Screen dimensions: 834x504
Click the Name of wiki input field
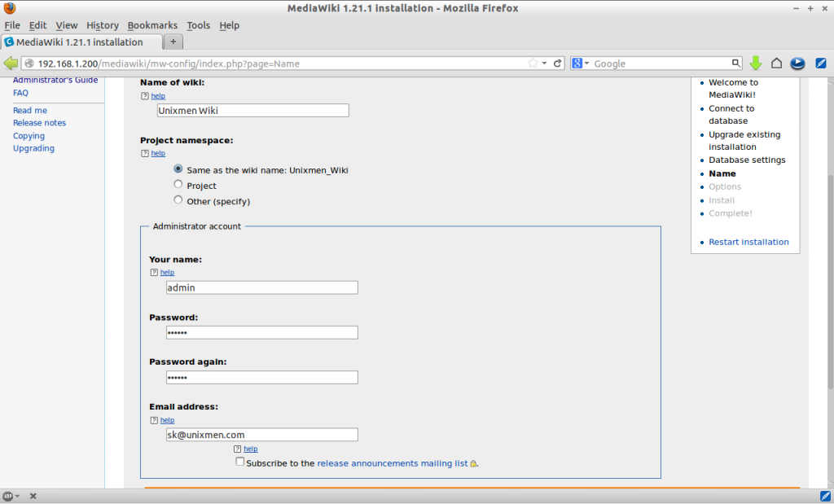click(253, 111)
